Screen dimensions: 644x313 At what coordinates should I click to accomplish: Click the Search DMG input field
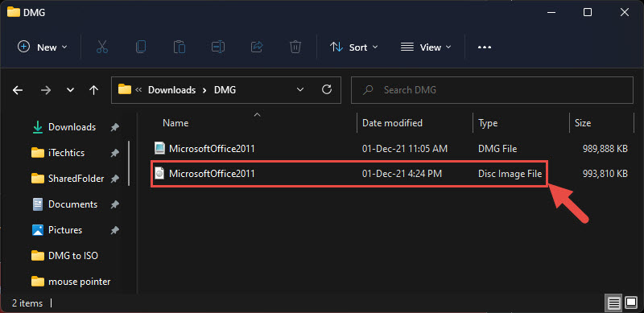coord(492,90)
